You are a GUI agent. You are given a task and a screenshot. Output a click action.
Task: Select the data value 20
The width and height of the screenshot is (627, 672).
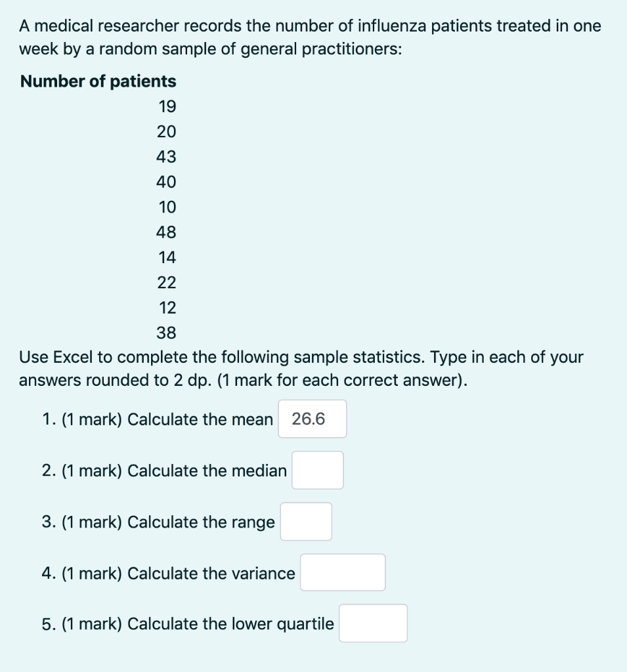point(167,132)
